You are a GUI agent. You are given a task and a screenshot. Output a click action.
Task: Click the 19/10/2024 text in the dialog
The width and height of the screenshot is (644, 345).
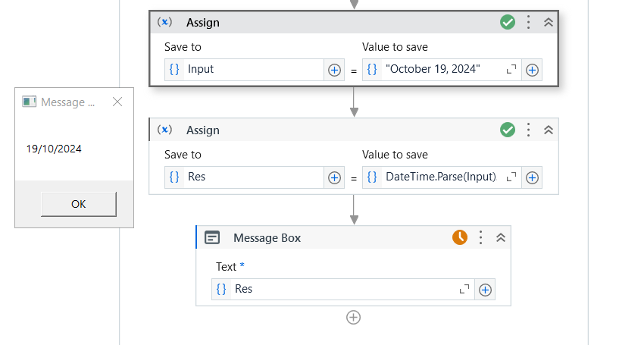[54, 149]
